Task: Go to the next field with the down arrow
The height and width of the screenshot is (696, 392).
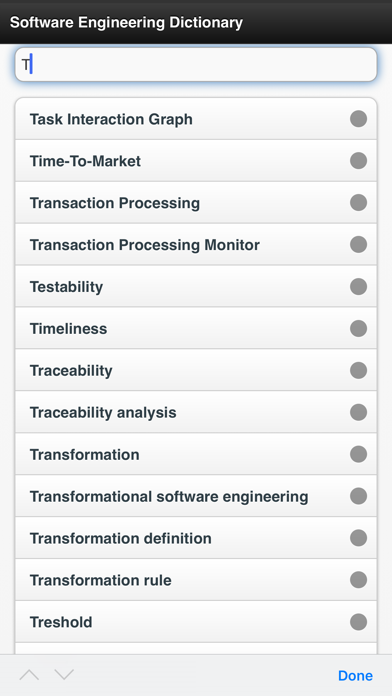Action: click(64, 675)
